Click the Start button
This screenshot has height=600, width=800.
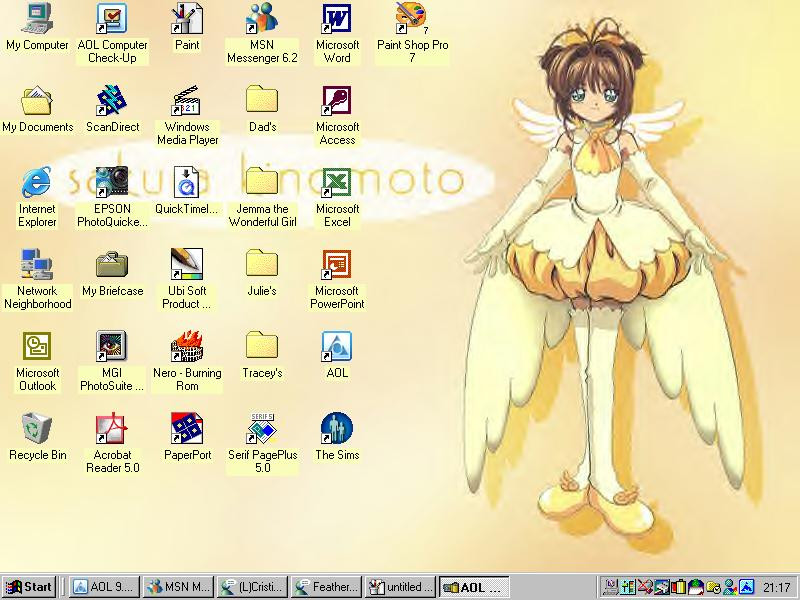(x=29, y=587)
